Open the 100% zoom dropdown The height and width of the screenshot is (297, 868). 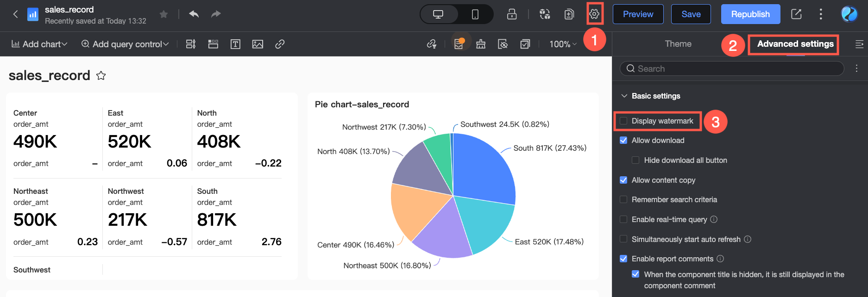pyautogui.click(x=563, y=44)
